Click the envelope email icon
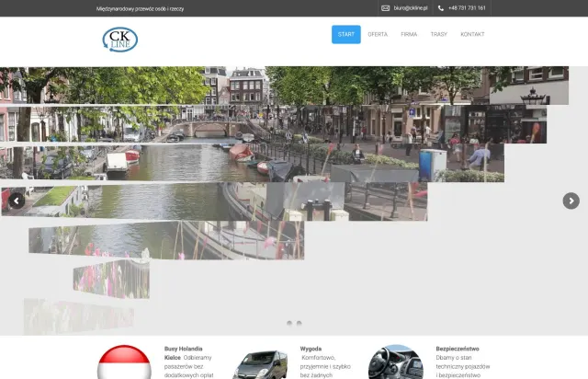 386,8
